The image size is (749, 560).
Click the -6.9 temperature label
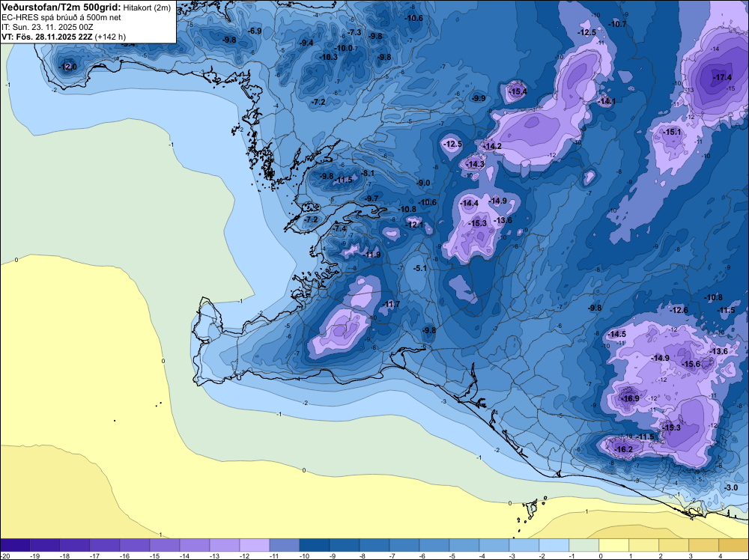click(255, 31)
